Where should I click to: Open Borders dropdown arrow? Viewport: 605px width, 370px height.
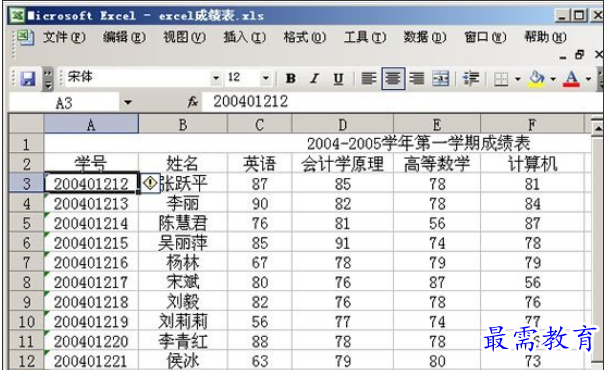coord(517,79)
